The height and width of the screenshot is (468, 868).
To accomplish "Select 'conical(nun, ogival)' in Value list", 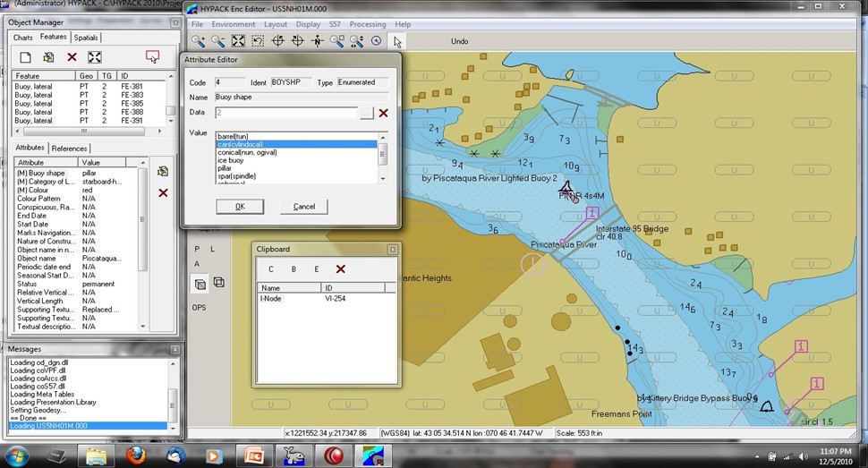I will (297, 152).
